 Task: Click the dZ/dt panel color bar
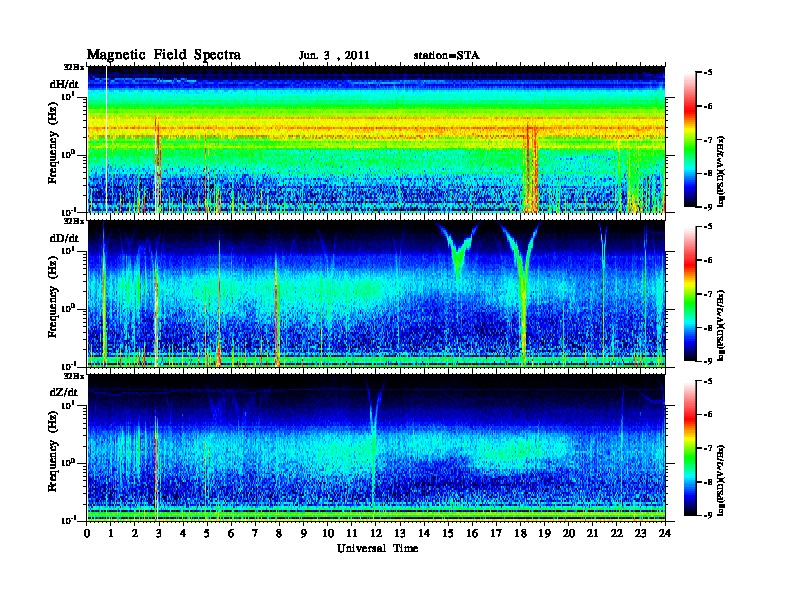coord(690,447)
